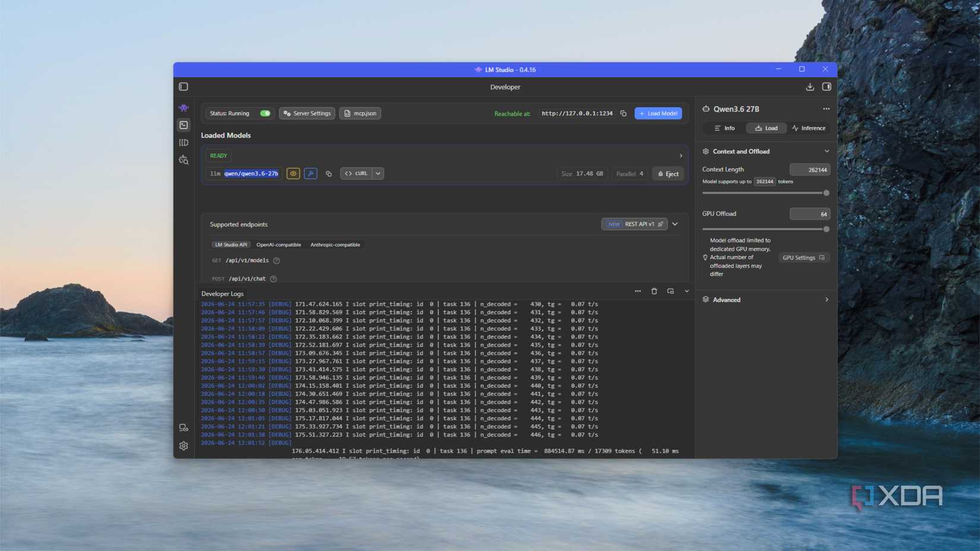Copy the server URL http://127.0.0.1:1234
This screenshot has width=980, height=551.
[x=623, y=113]
